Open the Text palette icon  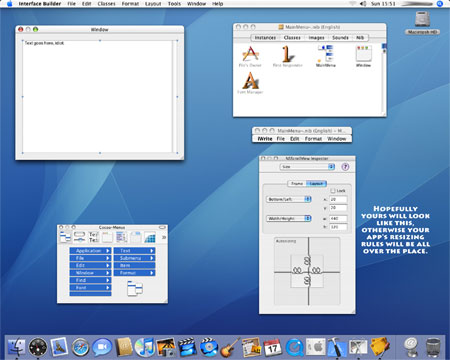tap(93, 237)
